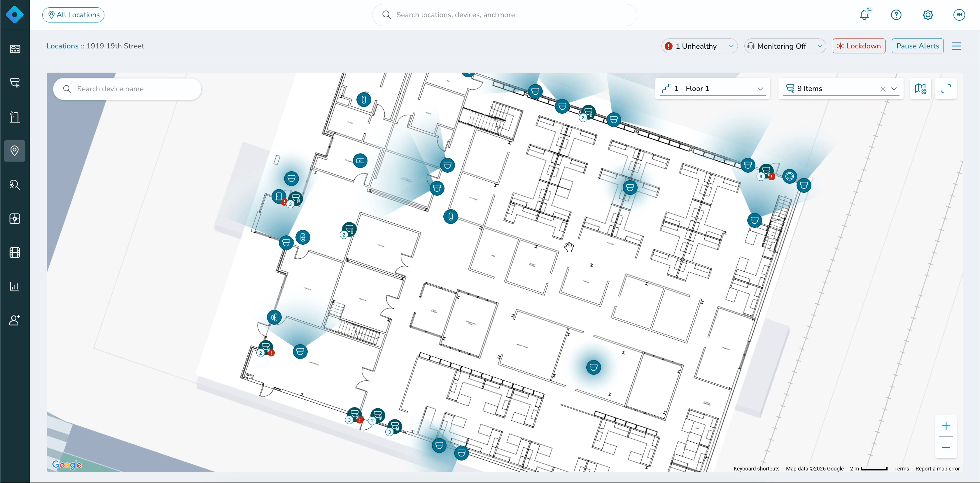Open the help question mark icon
The height and width of the screenshot is (483, 980).
[896, 15]
